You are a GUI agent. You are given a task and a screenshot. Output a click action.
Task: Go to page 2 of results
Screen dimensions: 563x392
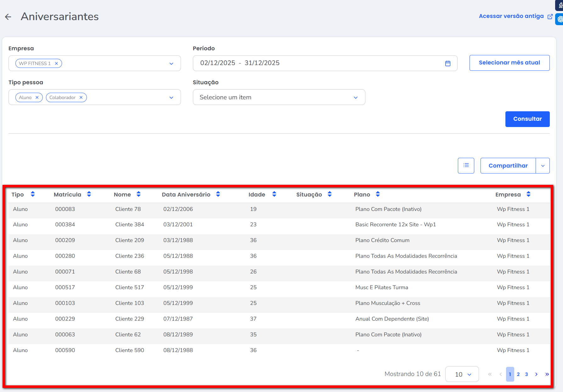(518, 374)
